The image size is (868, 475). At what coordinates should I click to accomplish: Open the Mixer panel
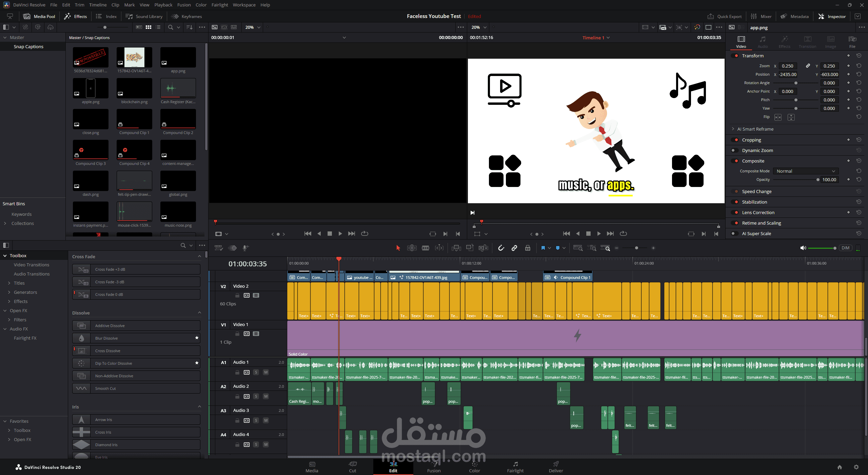click(761, 16)
